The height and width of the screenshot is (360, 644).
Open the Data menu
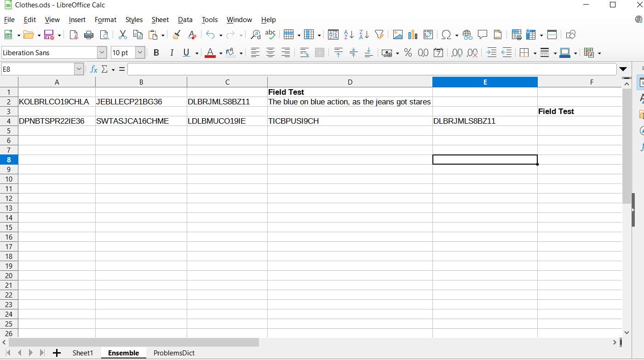[185, 20]
